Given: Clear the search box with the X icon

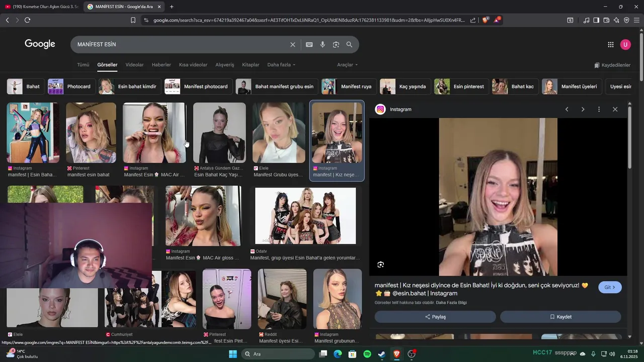Looking at the screenshot, I should [293, 45].
